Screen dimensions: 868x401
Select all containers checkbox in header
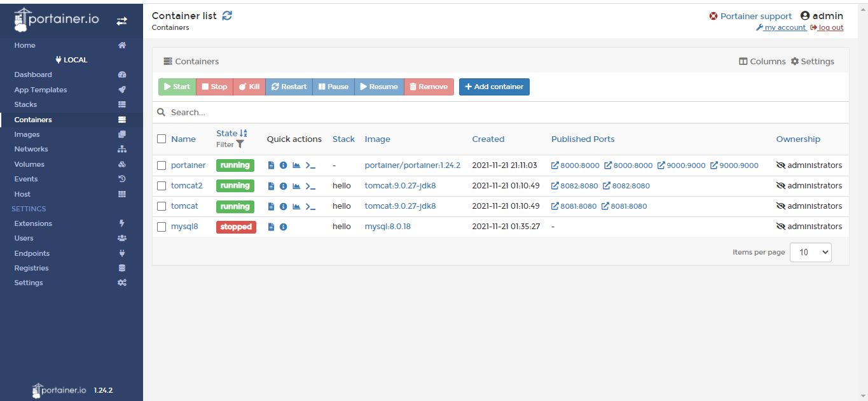click(162, 139)
